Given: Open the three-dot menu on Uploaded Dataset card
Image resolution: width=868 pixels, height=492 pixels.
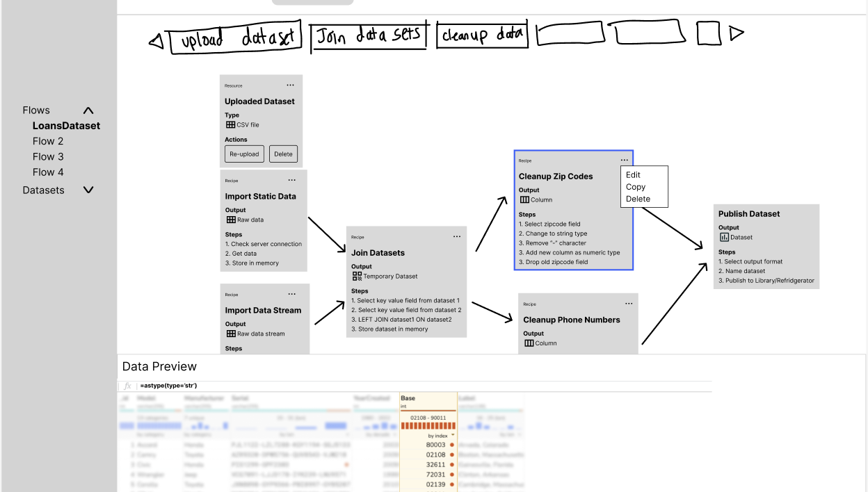Looking at the screenshot, I should coord(291,85).
